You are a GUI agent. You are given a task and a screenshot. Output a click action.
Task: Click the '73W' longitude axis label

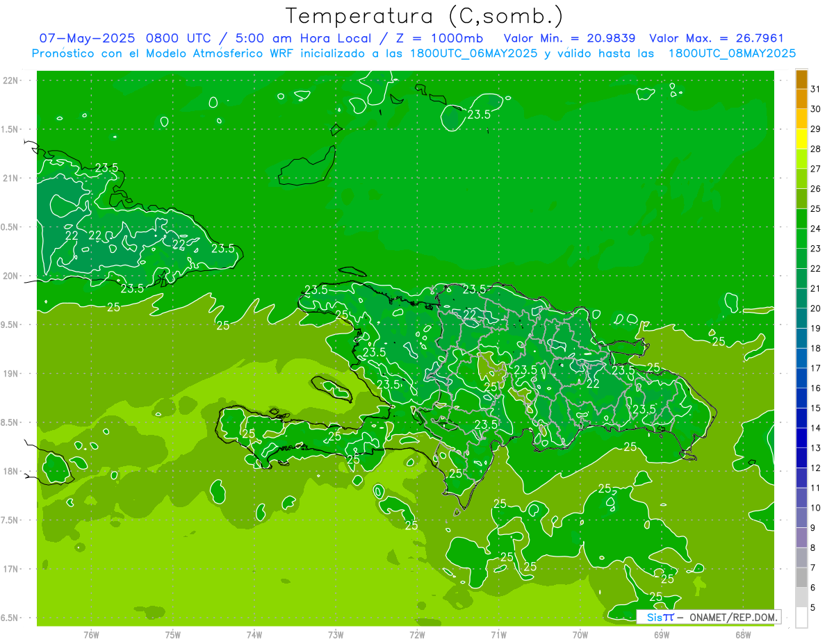pyautogui.click(x=336, y=635)
